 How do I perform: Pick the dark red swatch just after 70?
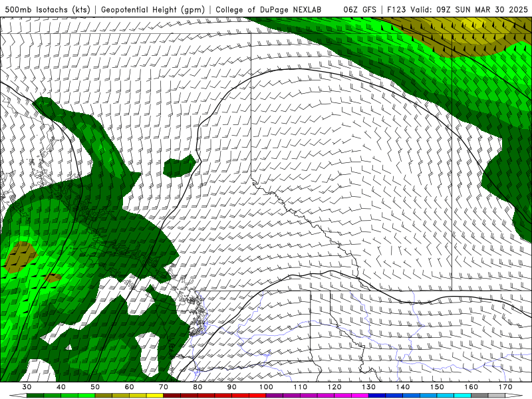coord(172,396)
